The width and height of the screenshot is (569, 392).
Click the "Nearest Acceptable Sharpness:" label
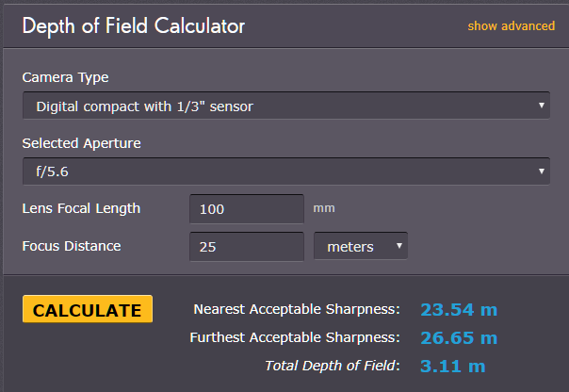[x=297, y=309]
